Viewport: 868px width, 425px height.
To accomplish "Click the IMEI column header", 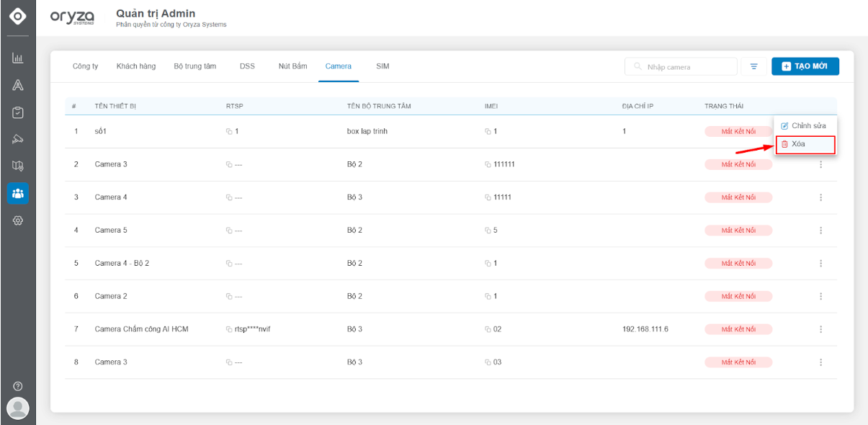I will click(x=491, y=107).
